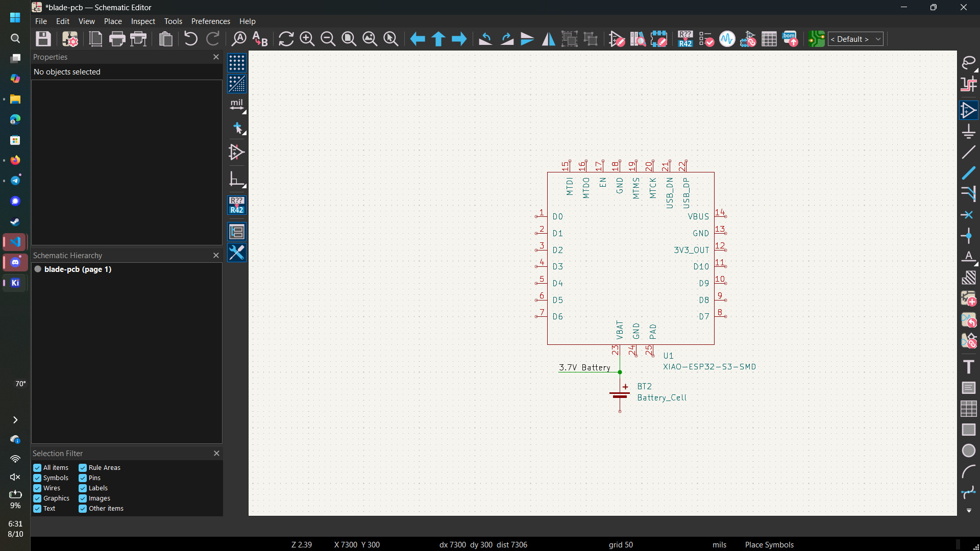Viewport: 980px width, 551px height.
Task: Rotate selection counter-clockwise
Action: (x=485, y=39)
